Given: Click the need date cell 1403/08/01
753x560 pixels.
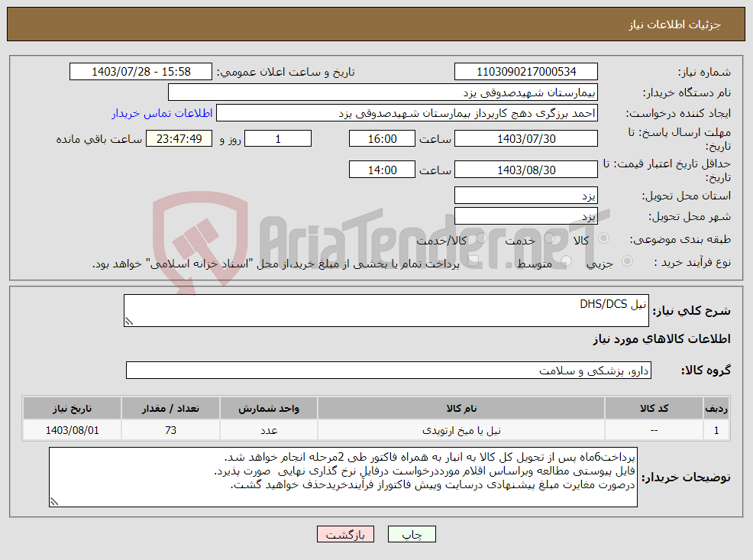Looking at the screenshot, I should pyautogui.click(x=72, y=430).
